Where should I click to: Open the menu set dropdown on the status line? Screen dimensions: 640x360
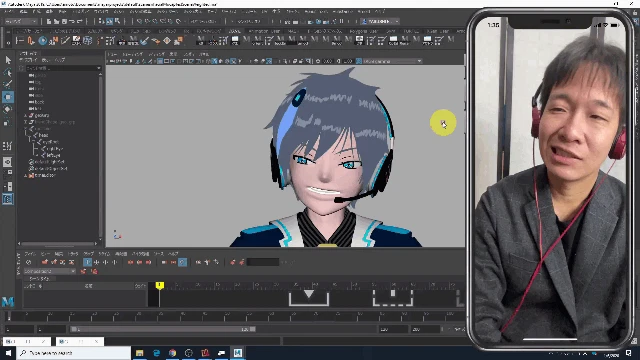coord(20,21)
